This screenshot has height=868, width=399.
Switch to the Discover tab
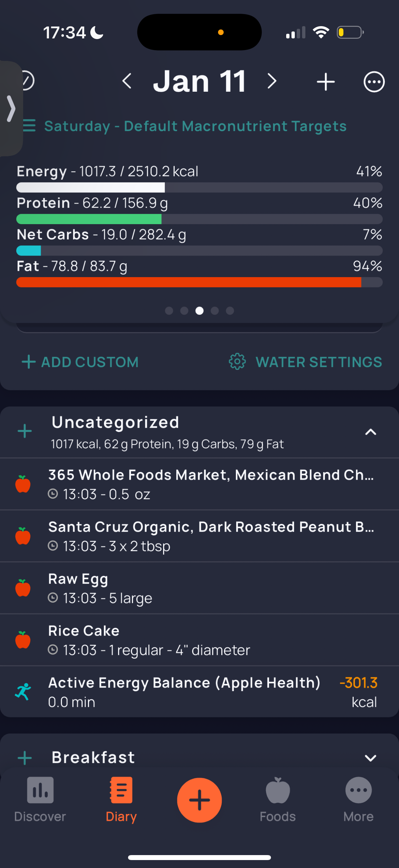point(40,799)
